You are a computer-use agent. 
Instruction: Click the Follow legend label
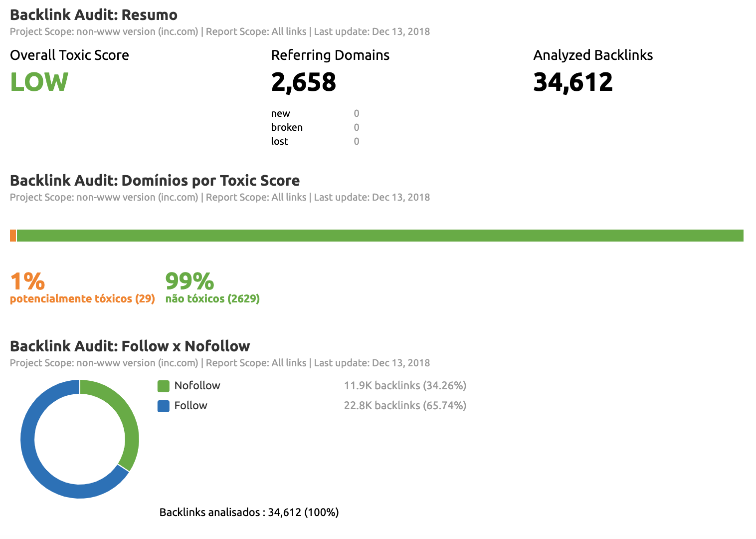[x=190, y=406]
